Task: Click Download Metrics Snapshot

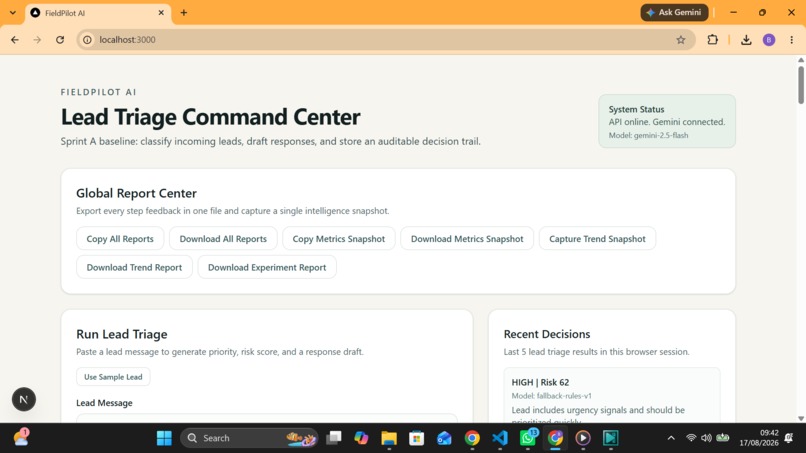Action: click(467, 239)
